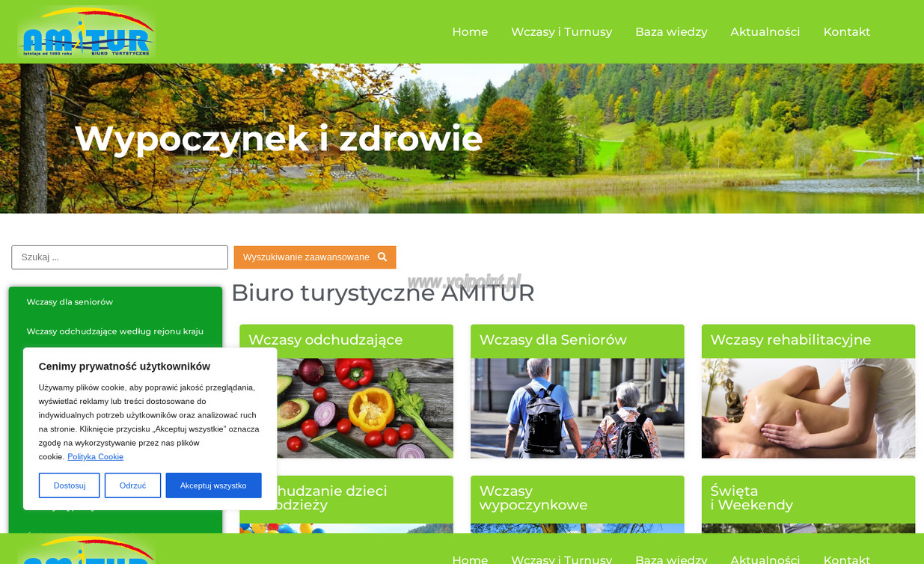Screen dimensions: 924x564
Task: Click Dostosuj in the cookie notice
Action: [70, 485]
